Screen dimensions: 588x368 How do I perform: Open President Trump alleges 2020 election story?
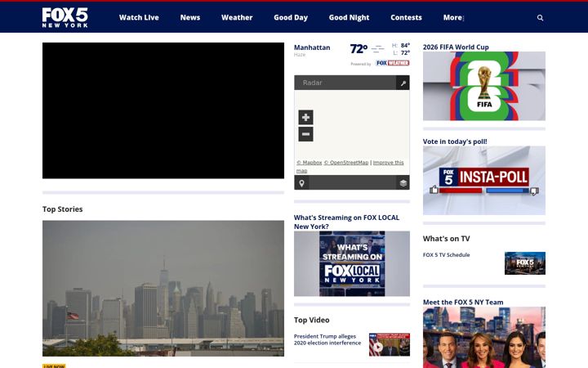click(x=327, y=339)
